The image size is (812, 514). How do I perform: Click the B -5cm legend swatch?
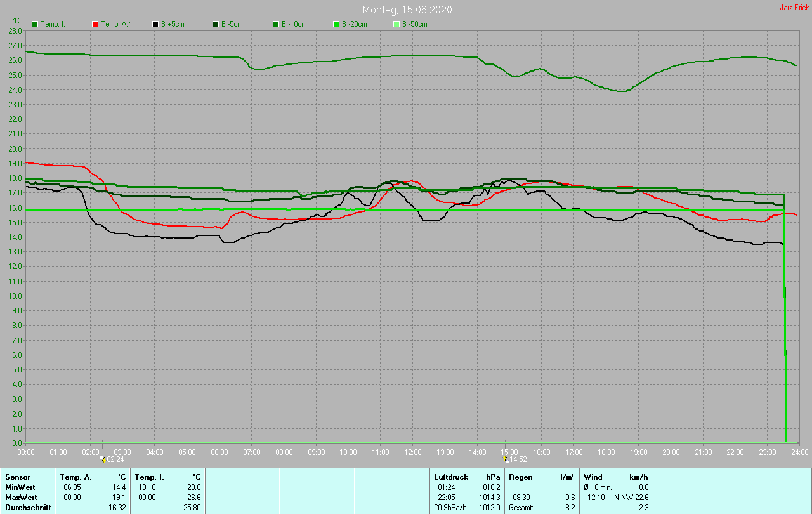click(x=216, y=24)
